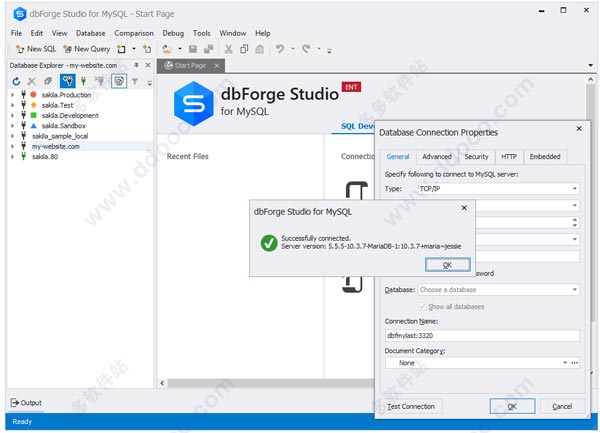Image resolution: width=600 pixels, height=433 pixels.
Task: Expand the sakila.Sandbox connection node
Action: (12, 125)
